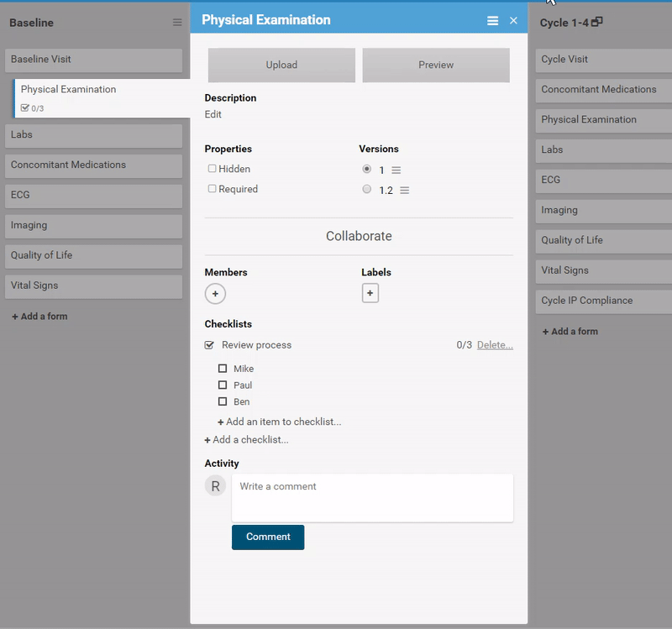Select Physical Examination card in Baseline

click(102, 98)
